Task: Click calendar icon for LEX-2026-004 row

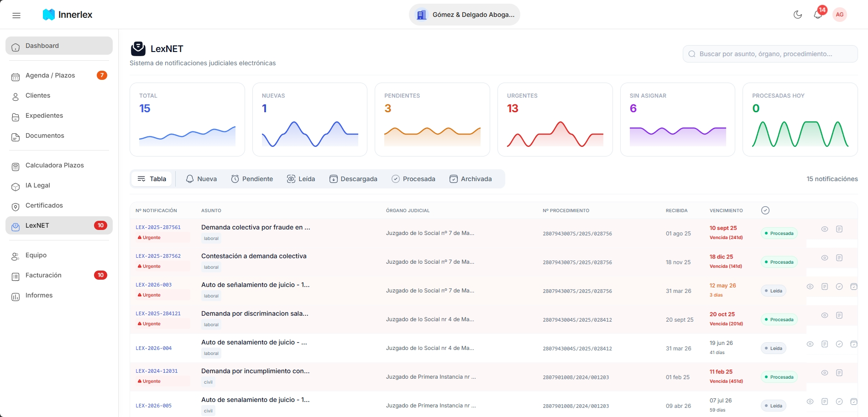Action: (x=854, y=344)
